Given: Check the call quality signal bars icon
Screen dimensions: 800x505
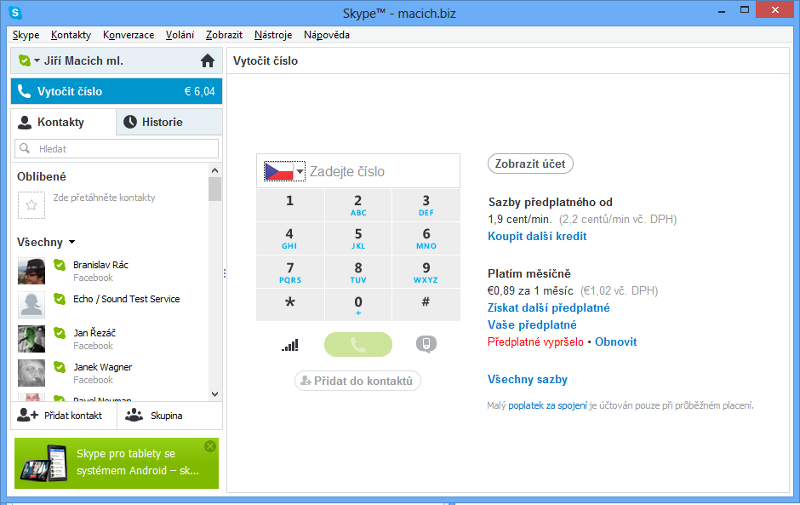Looking at the screenshot, I should [x=290, y=345].
